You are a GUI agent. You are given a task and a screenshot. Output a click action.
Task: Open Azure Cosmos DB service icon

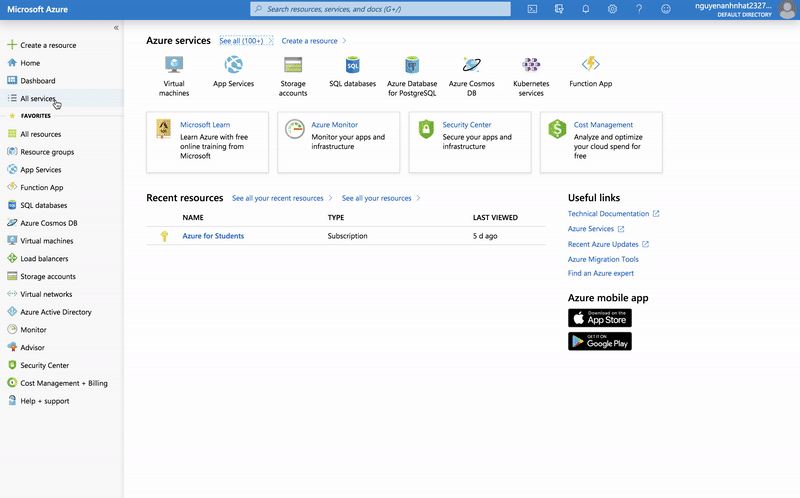tap(471, 65)
